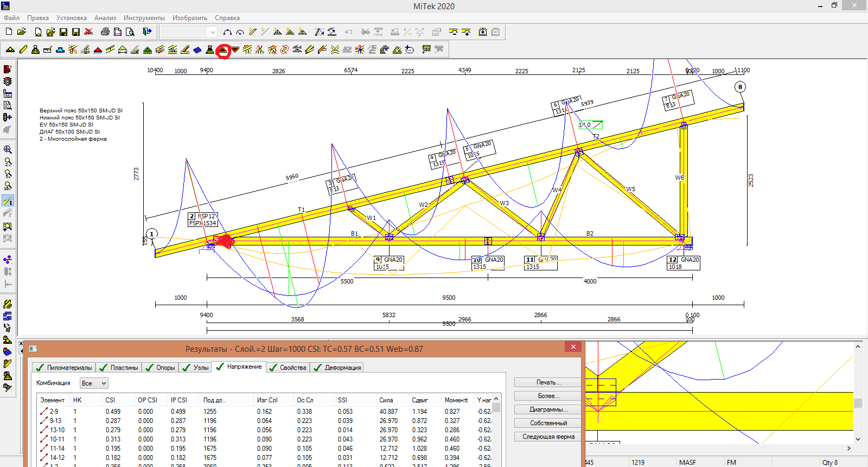
Task: Click the zoom 10x magnifier icon
Action: 8,186
